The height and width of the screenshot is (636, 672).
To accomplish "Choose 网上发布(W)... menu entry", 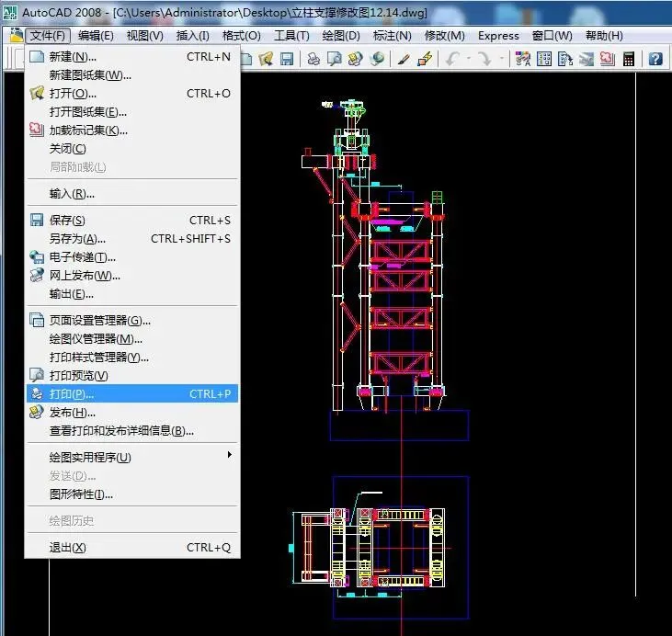I will tap(132, 276).
